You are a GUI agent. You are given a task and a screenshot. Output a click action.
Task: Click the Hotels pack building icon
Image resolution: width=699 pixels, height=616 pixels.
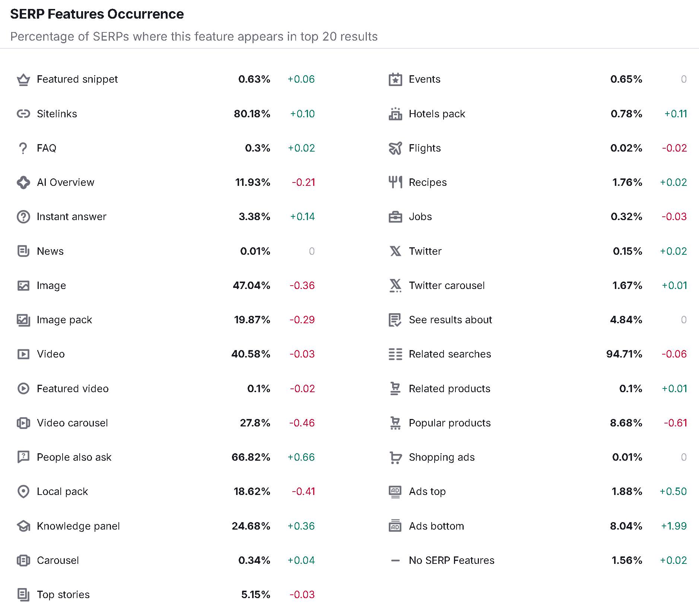[395, 114]
